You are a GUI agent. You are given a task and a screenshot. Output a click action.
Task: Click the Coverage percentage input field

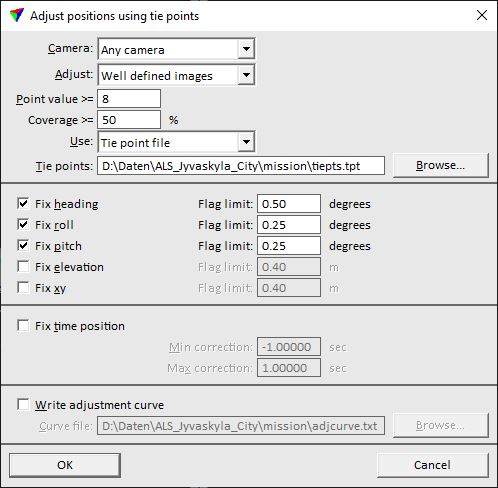click(x=129, y=120)
